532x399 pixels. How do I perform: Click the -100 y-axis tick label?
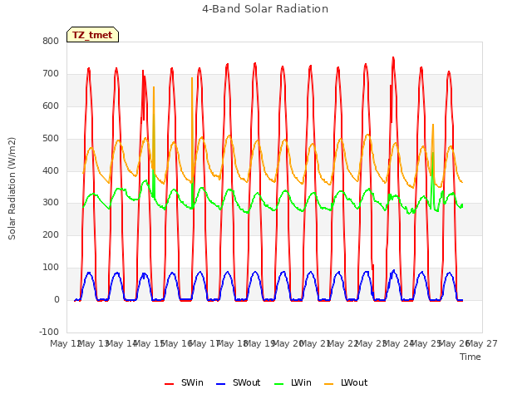(x=49, y=332)
